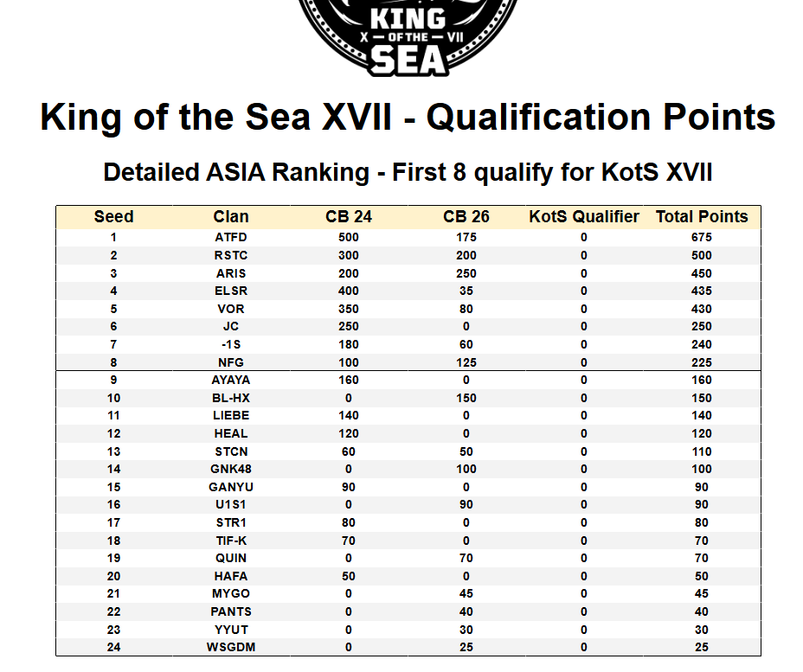The image size is (803, 672).
Task: Select the BL-HX clan cell
Action: pos(231,398)
